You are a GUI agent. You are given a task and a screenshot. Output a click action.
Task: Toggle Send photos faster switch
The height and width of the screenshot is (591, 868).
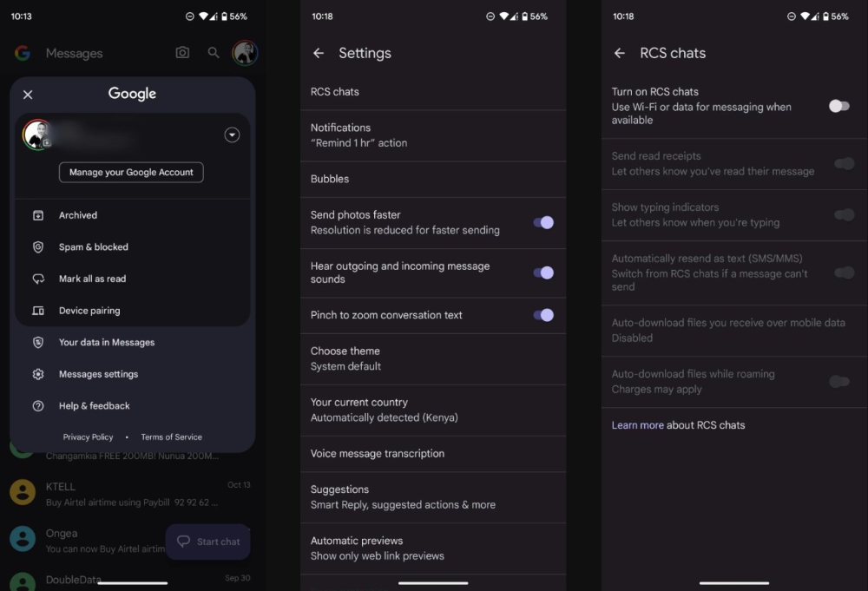point(543,222)
